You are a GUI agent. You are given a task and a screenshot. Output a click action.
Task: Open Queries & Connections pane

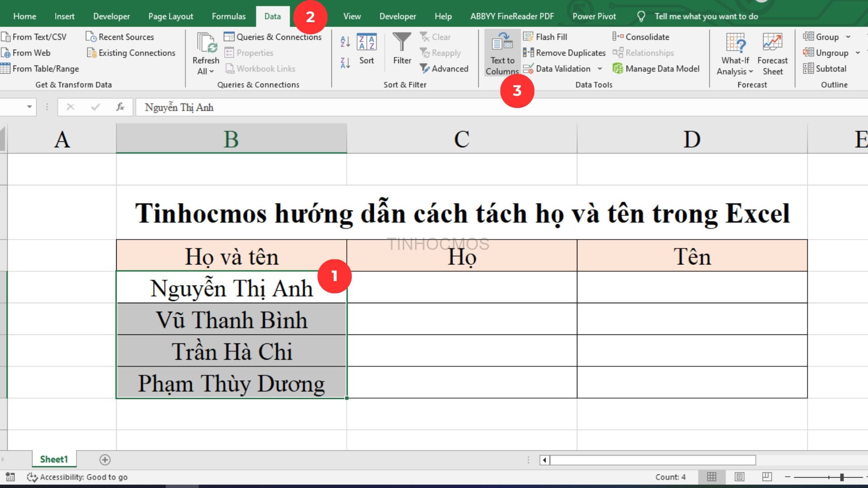click(x=273, y=37)
